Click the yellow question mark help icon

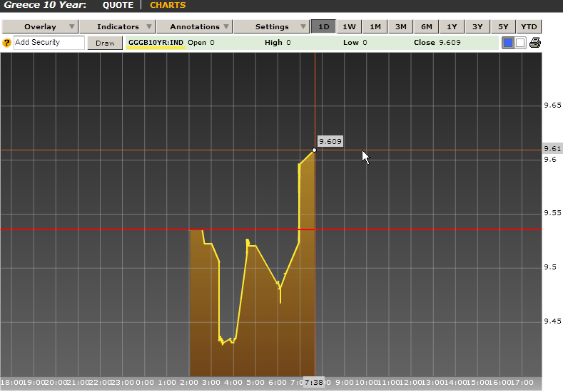pyautogui.click(x=6, y=43)
